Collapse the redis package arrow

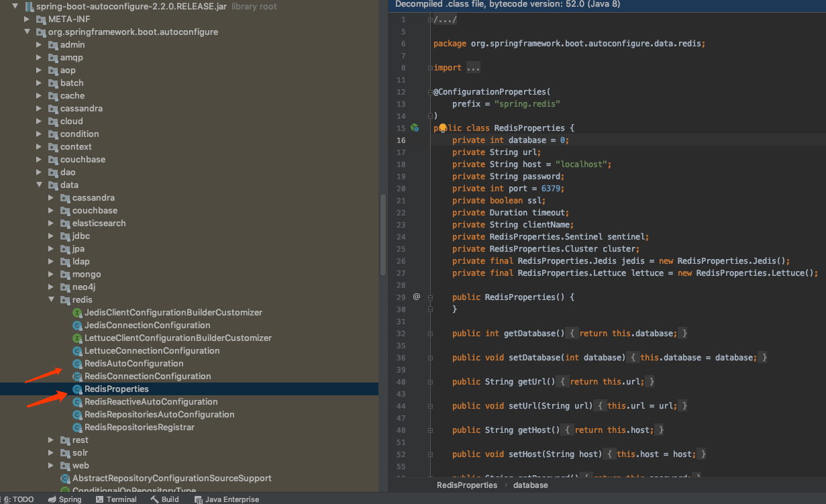(52, 299)
